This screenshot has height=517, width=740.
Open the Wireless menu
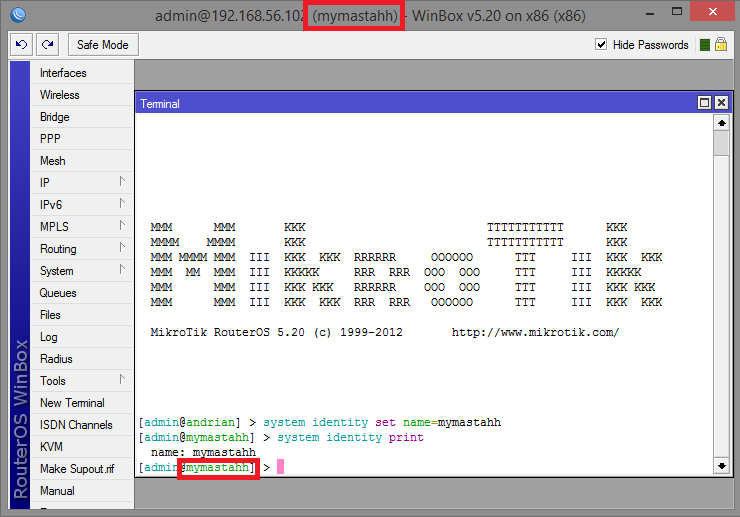(x=82, y=95)
